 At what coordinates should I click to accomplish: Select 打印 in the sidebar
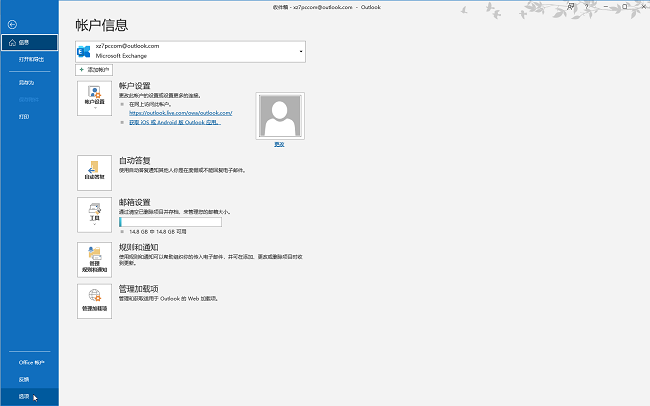click(x=24, y=116)
